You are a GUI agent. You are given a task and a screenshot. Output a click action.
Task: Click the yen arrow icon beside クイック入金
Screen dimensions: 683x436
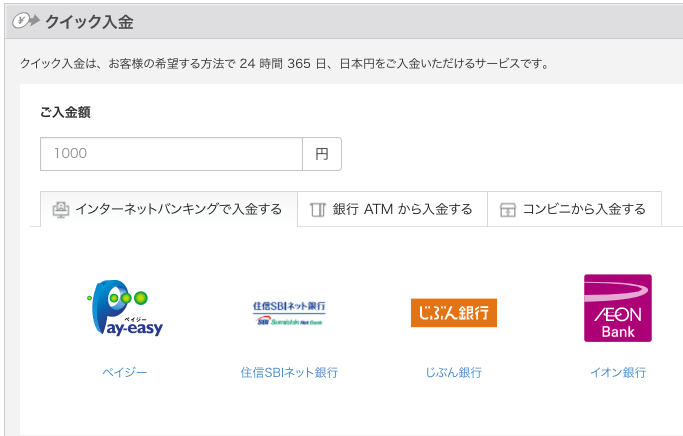26,21
